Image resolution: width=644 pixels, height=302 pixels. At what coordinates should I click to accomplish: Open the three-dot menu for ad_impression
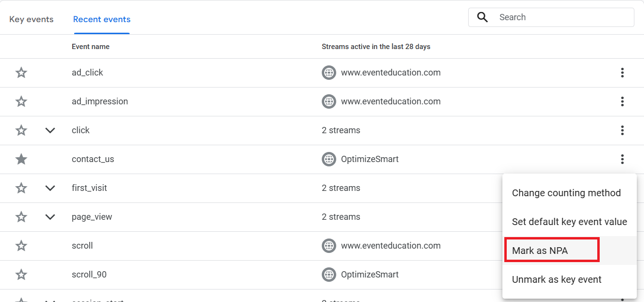[622, 101]
